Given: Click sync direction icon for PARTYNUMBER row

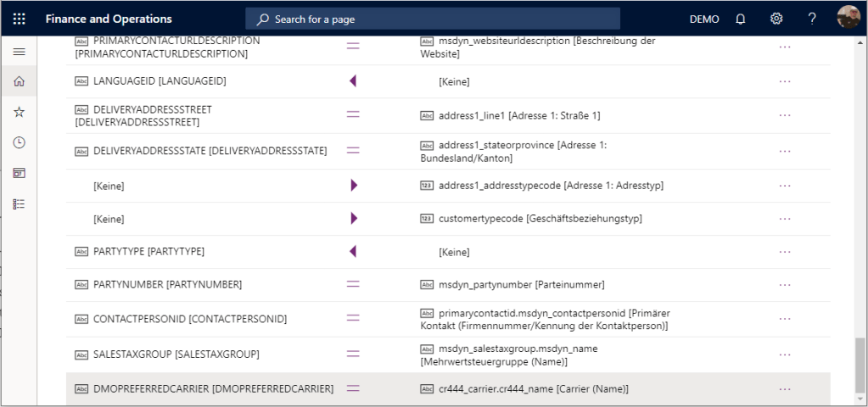Looking at the screenshot, I should pyautogui.click(x=353, y=284).
